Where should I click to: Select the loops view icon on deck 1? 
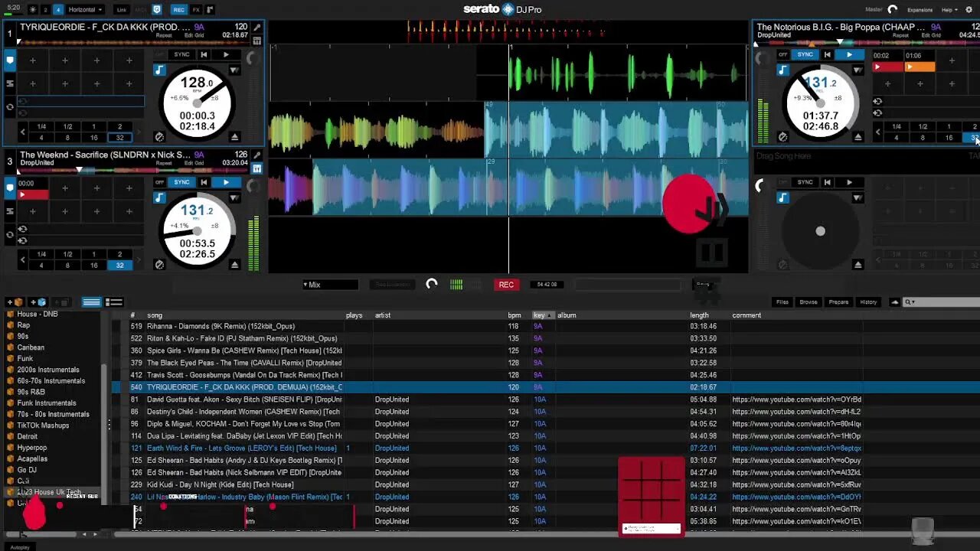point(10,83)
